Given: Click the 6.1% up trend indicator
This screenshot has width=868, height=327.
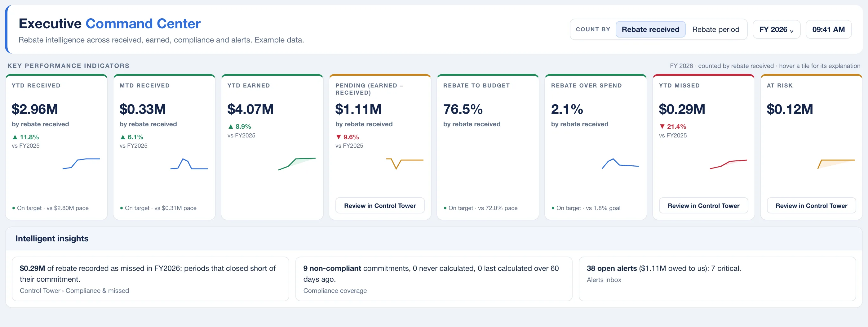Looking at the screenshot, I should pos(131,137).
